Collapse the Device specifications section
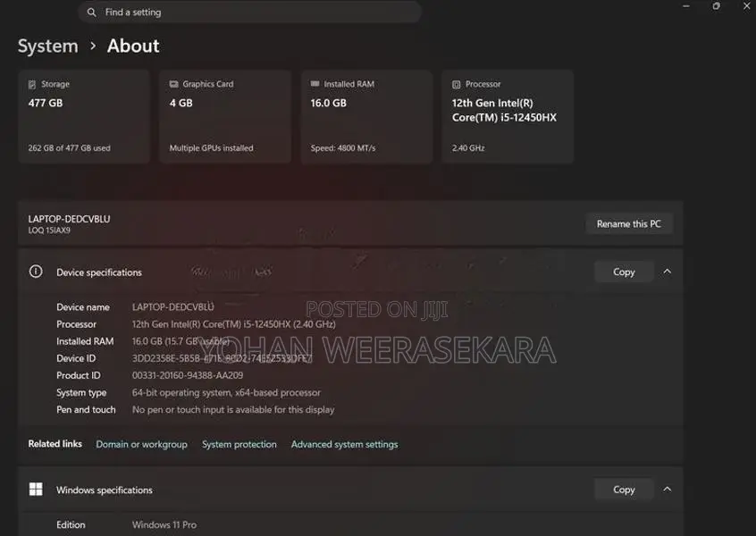The height and width of the screenshot is (536, 756). point(668,272)
